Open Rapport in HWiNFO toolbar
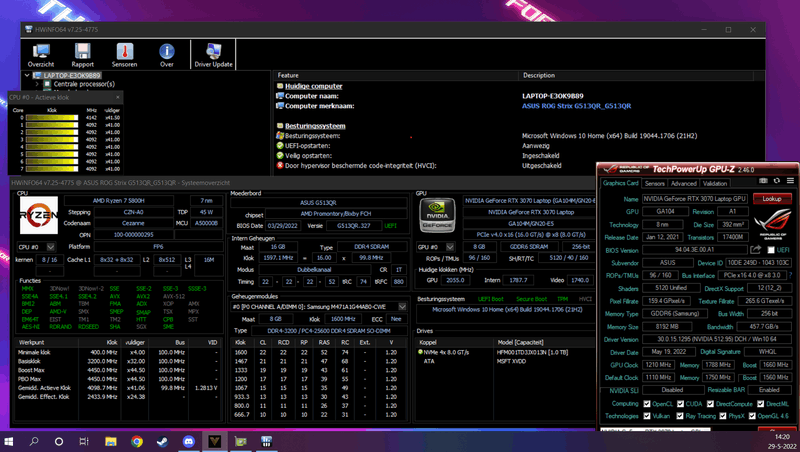 coord(83,55)
